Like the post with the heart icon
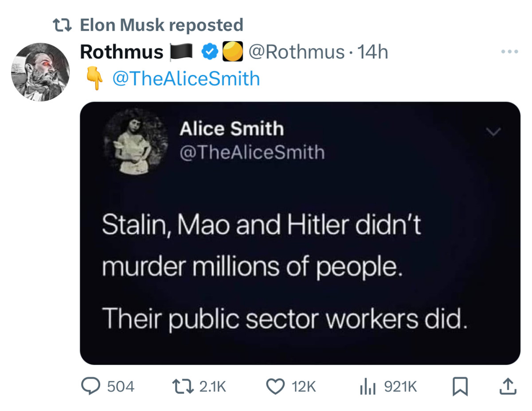The image size is (532, 411). (275, 387)
